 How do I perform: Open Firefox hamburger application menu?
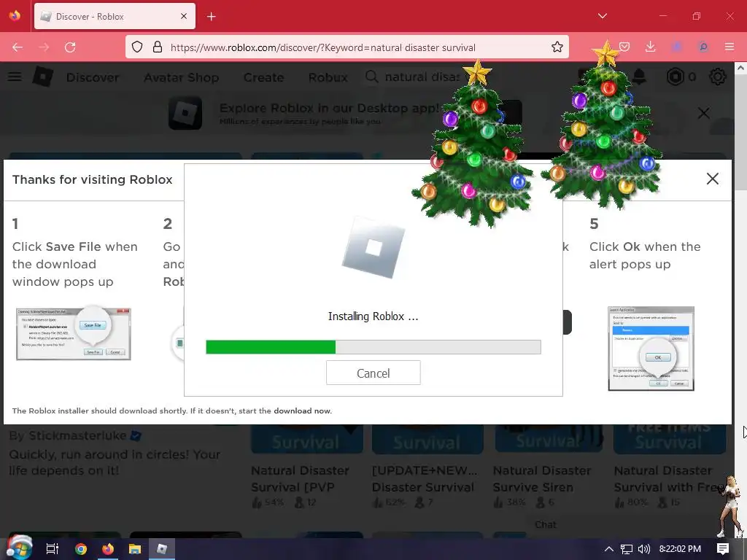(x=729, y=47)
